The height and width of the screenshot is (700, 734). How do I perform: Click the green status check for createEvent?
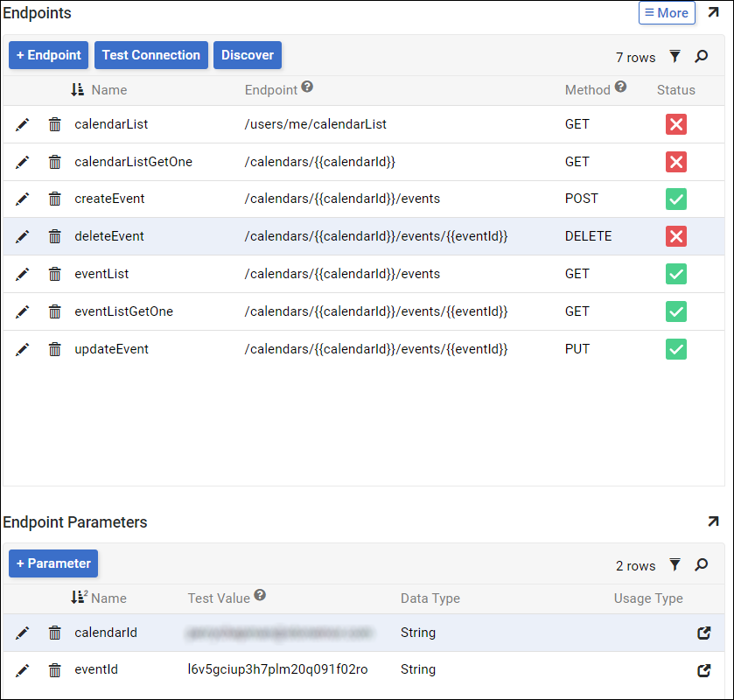675,199
